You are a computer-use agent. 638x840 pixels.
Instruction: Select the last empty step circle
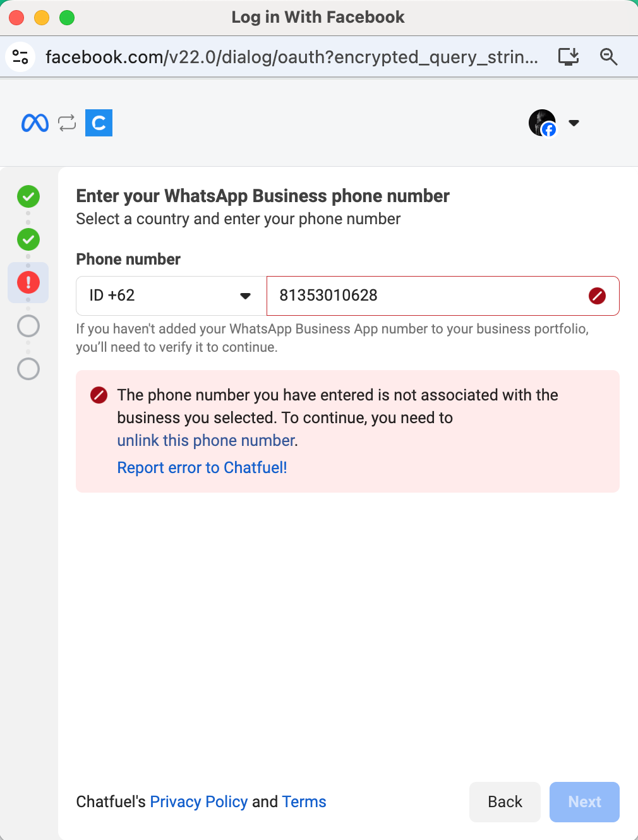[28, 369]
